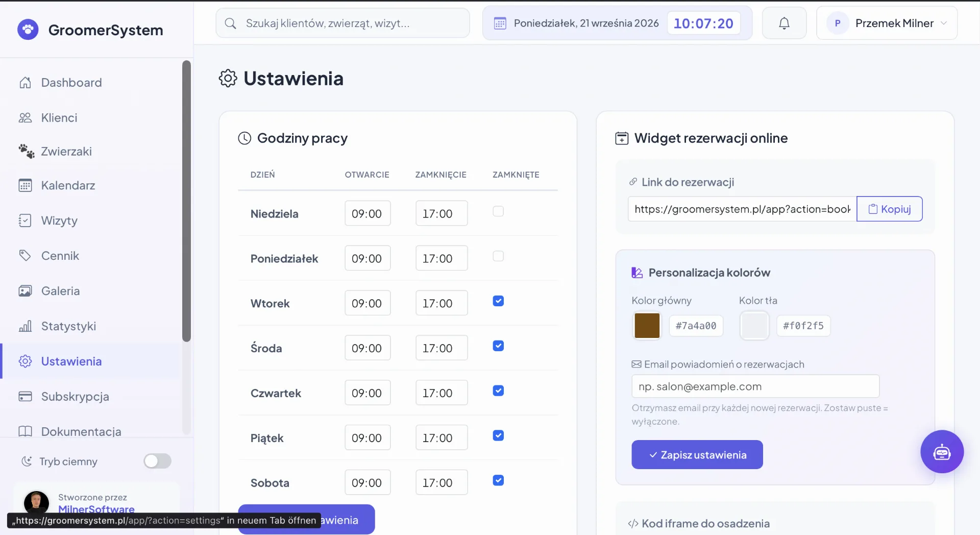Open the chatbot assistant floating icon
Image resolution: width=980 pixels, height=535 pixels.
click(942, 452)
